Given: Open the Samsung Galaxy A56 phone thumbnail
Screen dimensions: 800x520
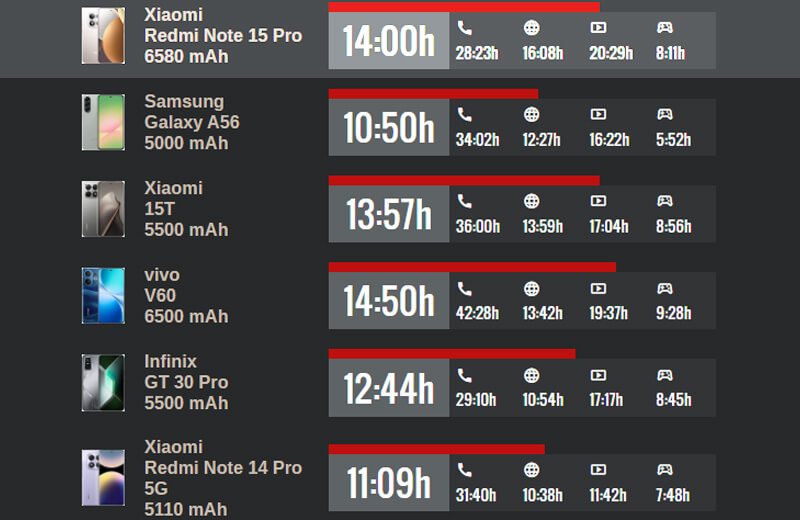Looking at the screenshot, I should coord(103,122).
